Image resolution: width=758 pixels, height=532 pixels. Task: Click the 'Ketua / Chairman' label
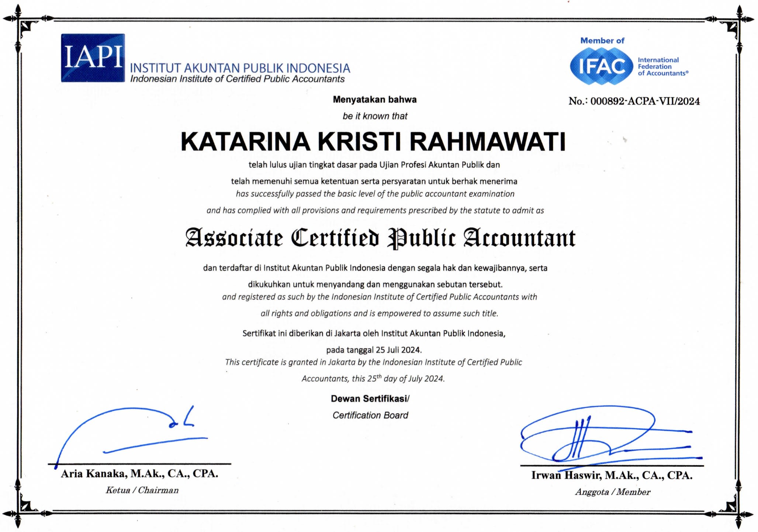142,490
